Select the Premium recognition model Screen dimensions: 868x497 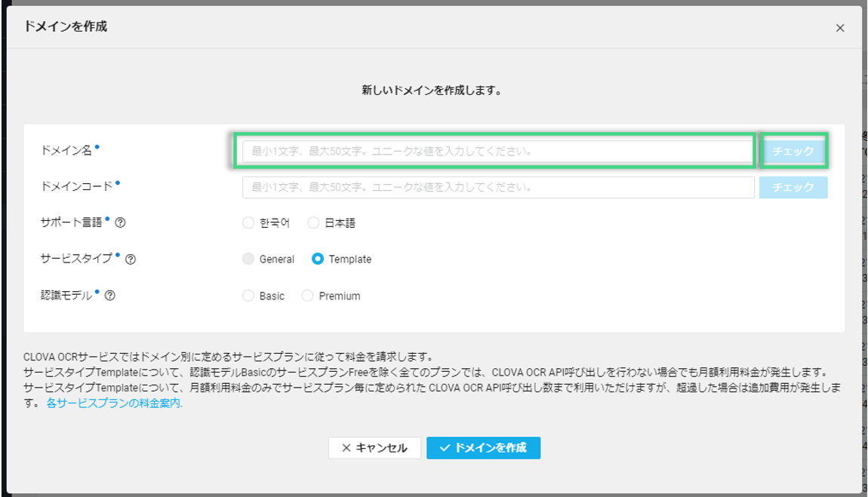click(307, 296)
